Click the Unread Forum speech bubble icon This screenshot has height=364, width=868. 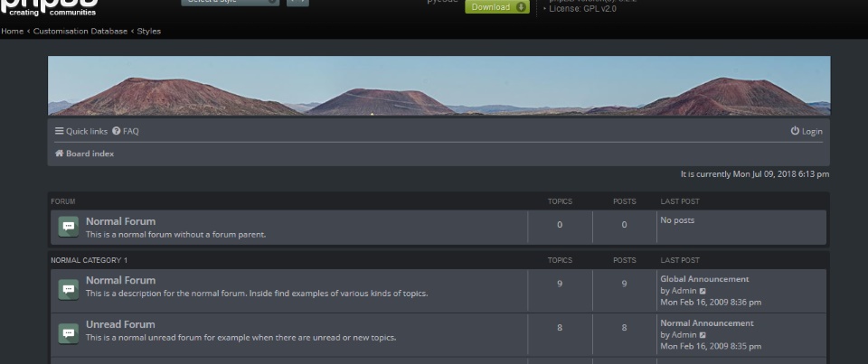tap(68, 334)
